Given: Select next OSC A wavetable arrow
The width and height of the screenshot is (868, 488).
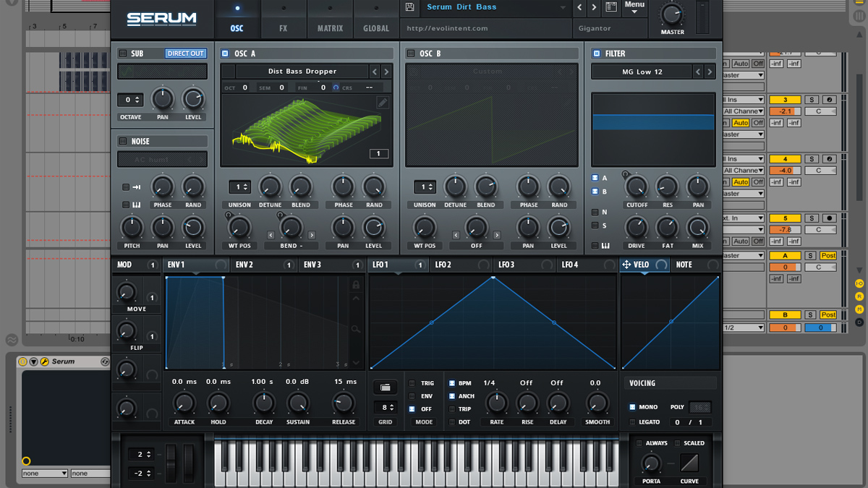Looking at the screenshot, I should pos(386,72).
